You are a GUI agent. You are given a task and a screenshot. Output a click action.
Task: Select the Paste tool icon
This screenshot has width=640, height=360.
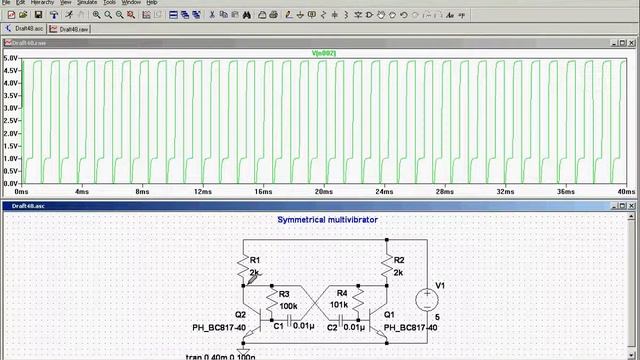pyautogui.click(x=235, y=15)
